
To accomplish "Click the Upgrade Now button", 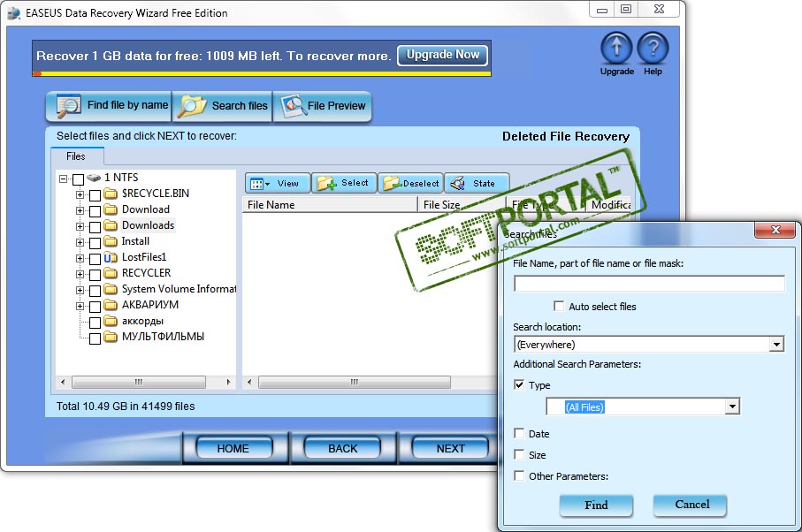I will coord(442,55).
